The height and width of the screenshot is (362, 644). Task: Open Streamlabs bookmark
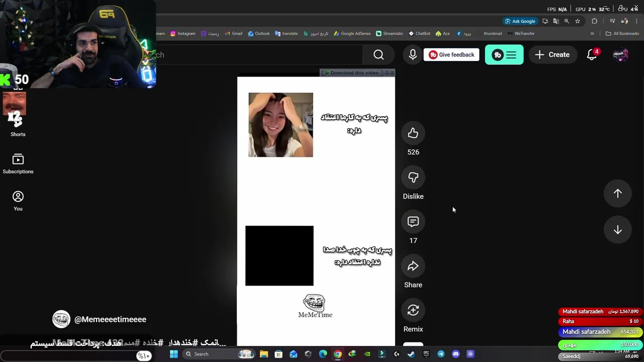pyautogui.click(x=389, y=34)
